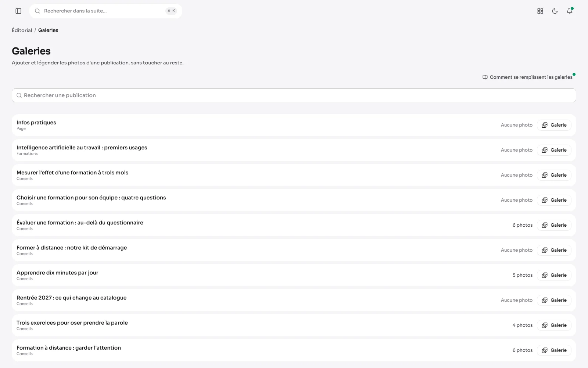The height and width of the screenshot is (368, 588).
Task: Open Galerie for Infos pratiques
Action: tap(554, 125)
